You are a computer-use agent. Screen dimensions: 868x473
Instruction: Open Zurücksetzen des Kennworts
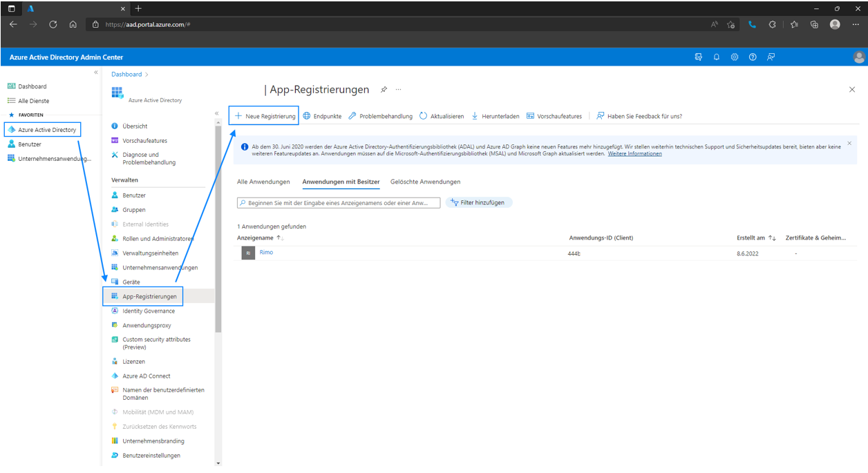pos(153,427)
